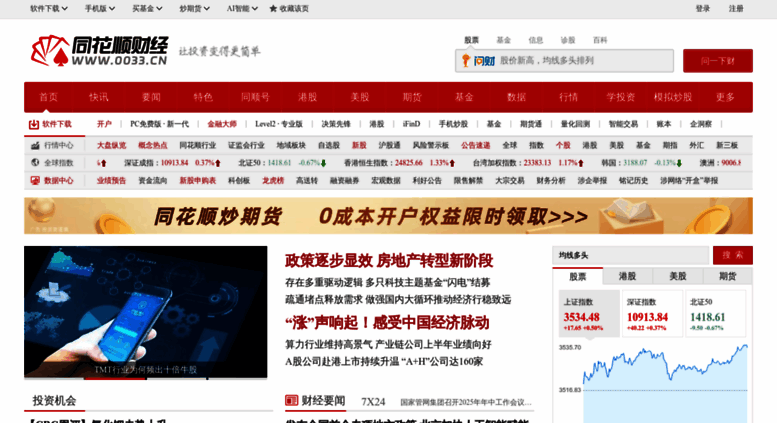777x423 pixels.
Task: Open 要闻 in the red navigation bar
Action: click(x=151, y=97)
